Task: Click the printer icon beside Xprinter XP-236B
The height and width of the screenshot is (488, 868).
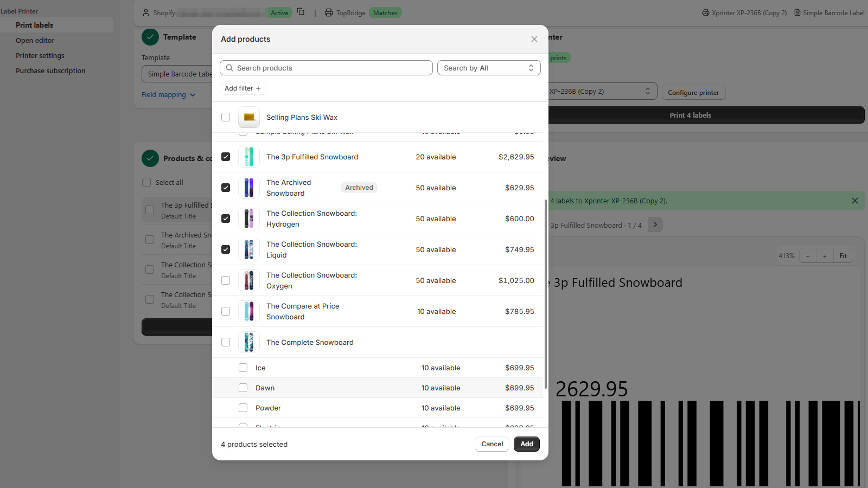Action: [x=705, y=12]
